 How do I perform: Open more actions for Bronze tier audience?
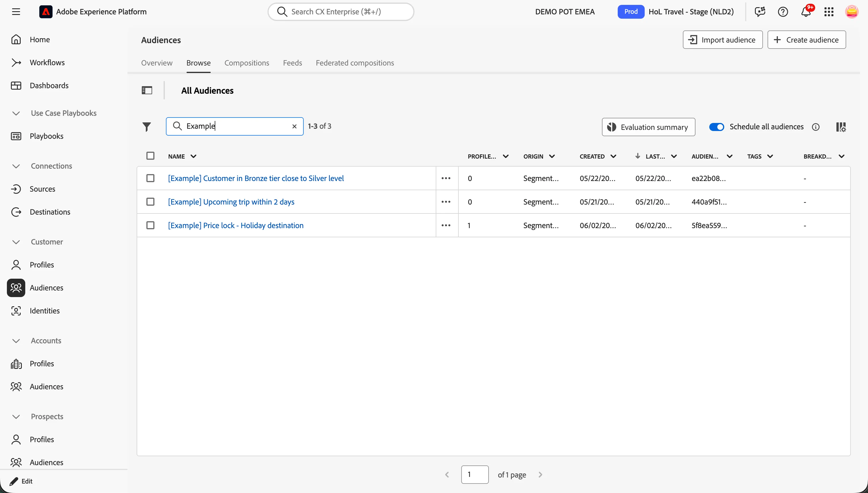[446, 178]
